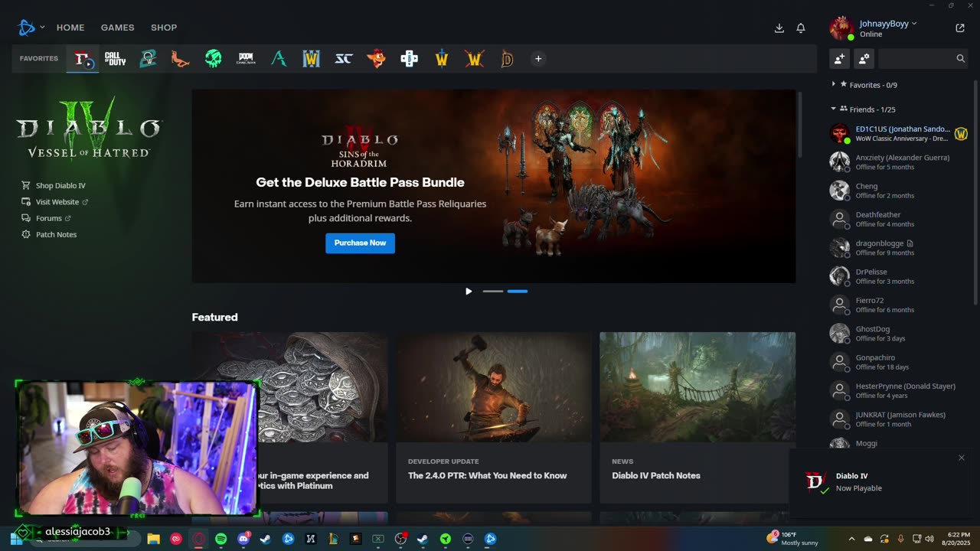
Task: Open notifications bell
Action: pos(801,28)
